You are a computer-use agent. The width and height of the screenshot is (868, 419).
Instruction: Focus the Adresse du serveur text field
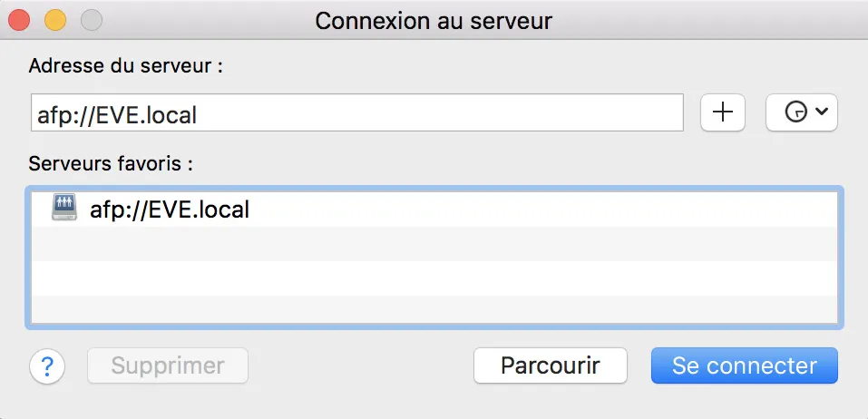pos(357,112)
